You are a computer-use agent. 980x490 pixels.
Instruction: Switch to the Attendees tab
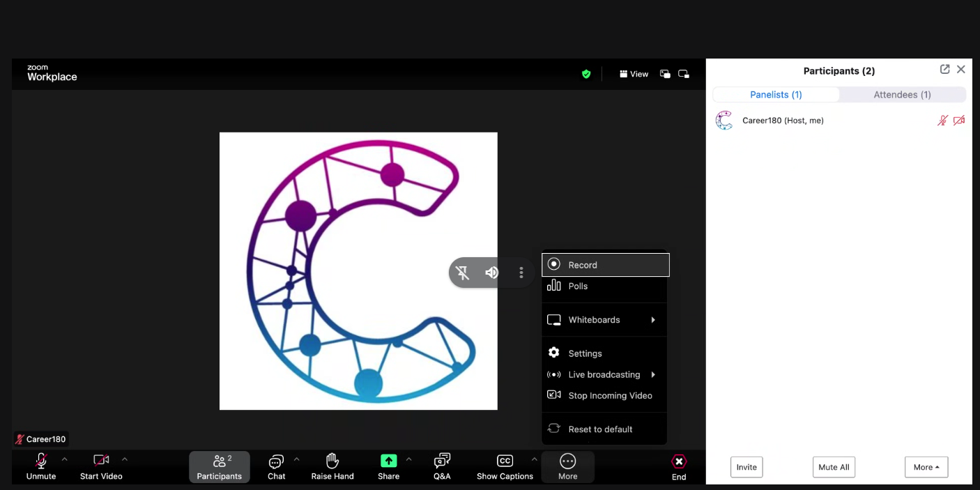point(902,95)
